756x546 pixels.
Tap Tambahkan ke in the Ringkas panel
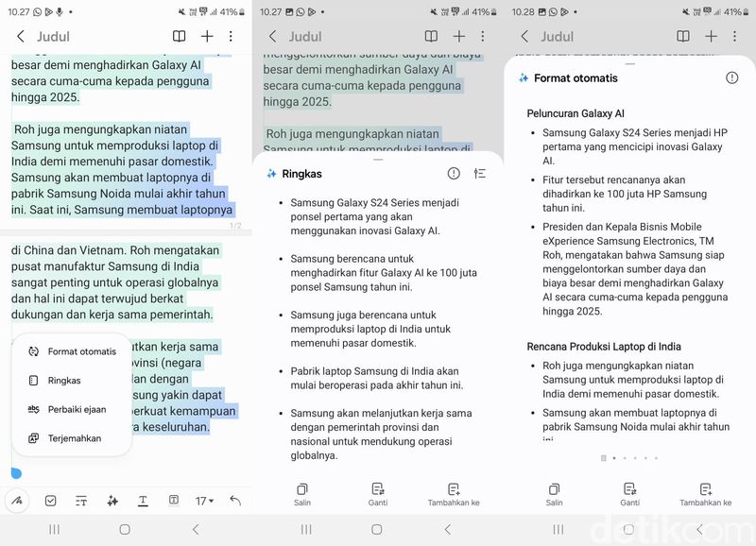coord(454,494)
